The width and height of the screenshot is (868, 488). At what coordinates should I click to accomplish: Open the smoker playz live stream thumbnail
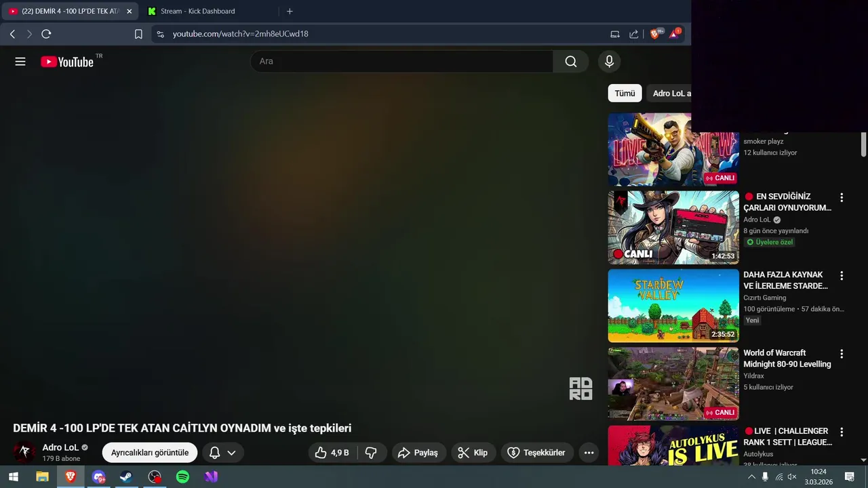tap(673, 149)
